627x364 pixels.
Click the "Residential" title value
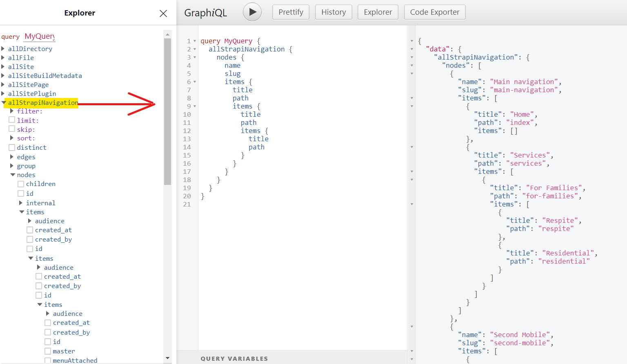pos(568,253)
